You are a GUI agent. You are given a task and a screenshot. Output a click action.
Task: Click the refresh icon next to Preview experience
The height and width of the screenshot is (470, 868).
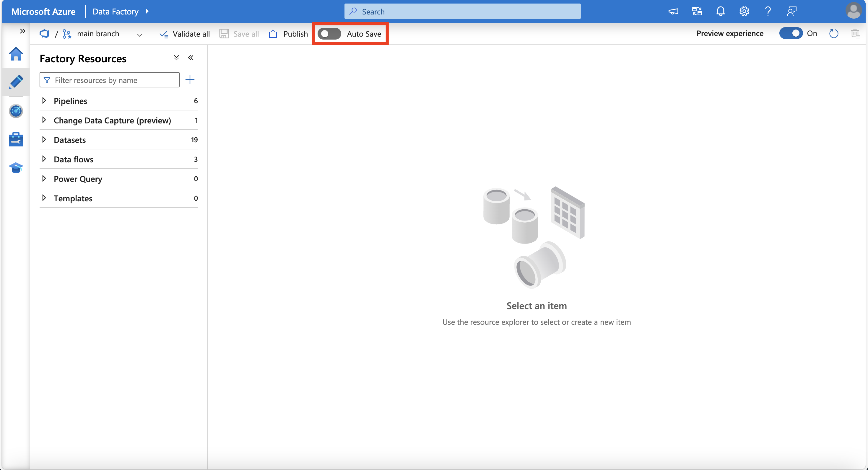[834, 34]
